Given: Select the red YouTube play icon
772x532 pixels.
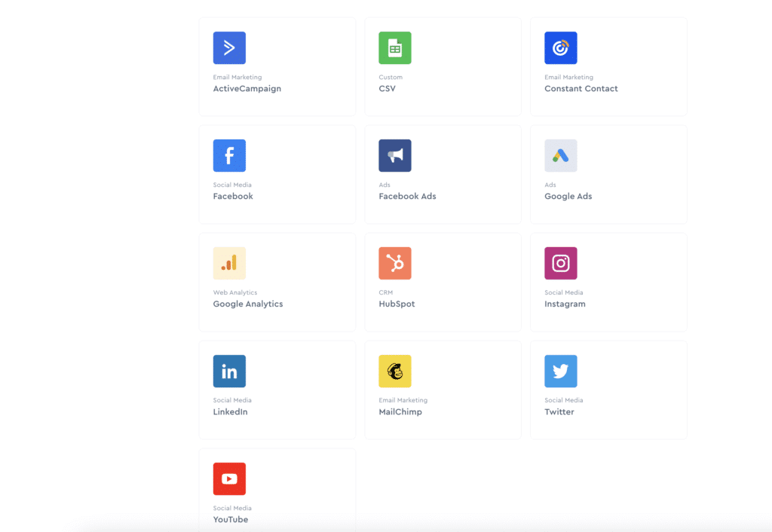Looking at the screenshot, I should 229,479.
